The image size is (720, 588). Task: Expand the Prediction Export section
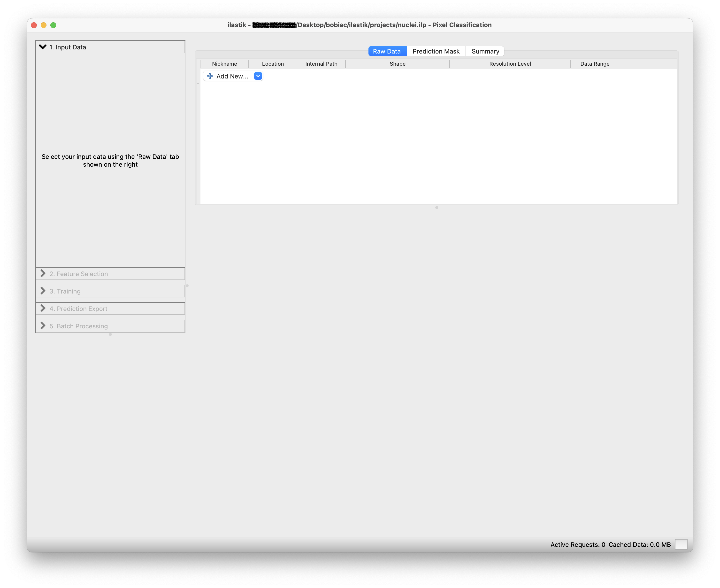coord(78,309)
